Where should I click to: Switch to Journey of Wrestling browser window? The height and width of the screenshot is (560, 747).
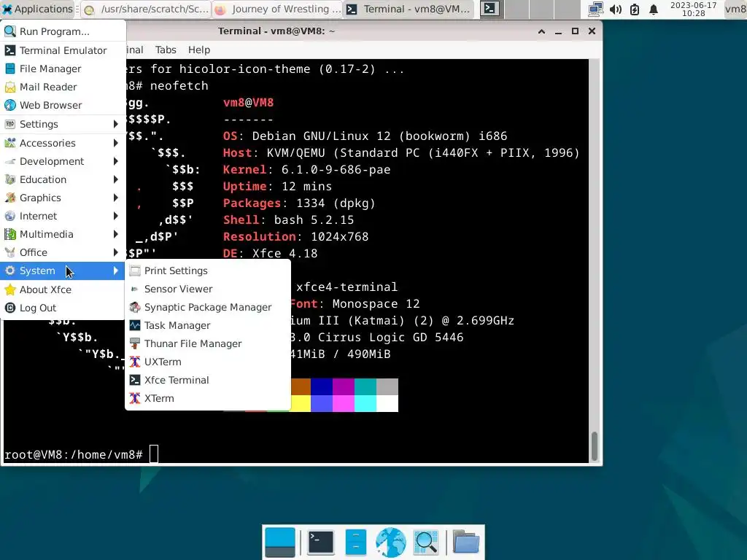pyautogui.click(x=277, y=9)
